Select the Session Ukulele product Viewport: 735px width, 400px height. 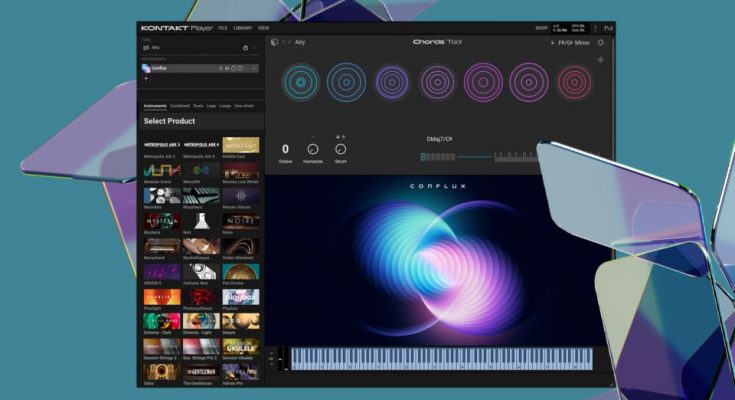(240, 347)
